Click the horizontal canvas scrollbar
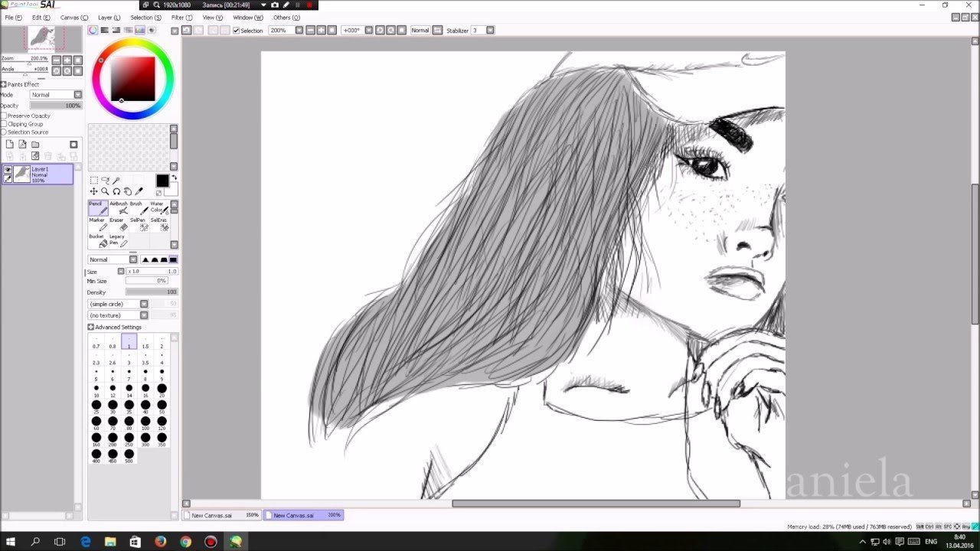 click(x=596, y=504)
